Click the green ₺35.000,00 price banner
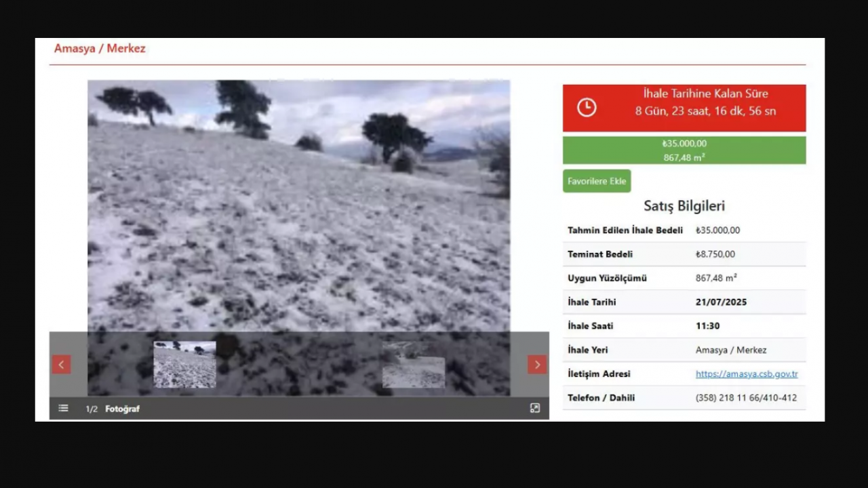 (684, 150)
